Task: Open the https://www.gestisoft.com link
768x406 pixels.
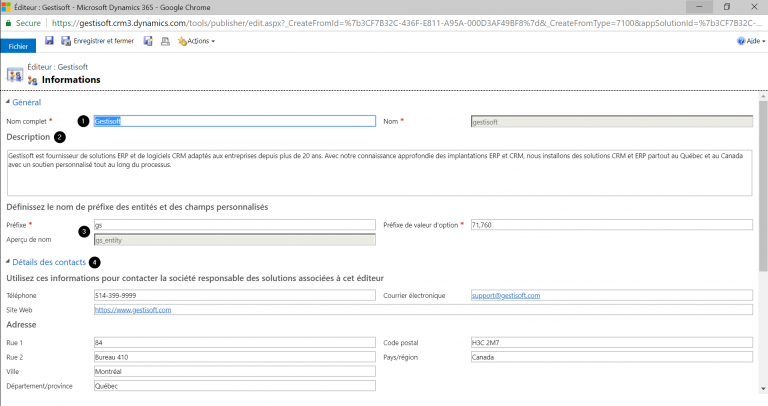Action: (x=133, y=310)
